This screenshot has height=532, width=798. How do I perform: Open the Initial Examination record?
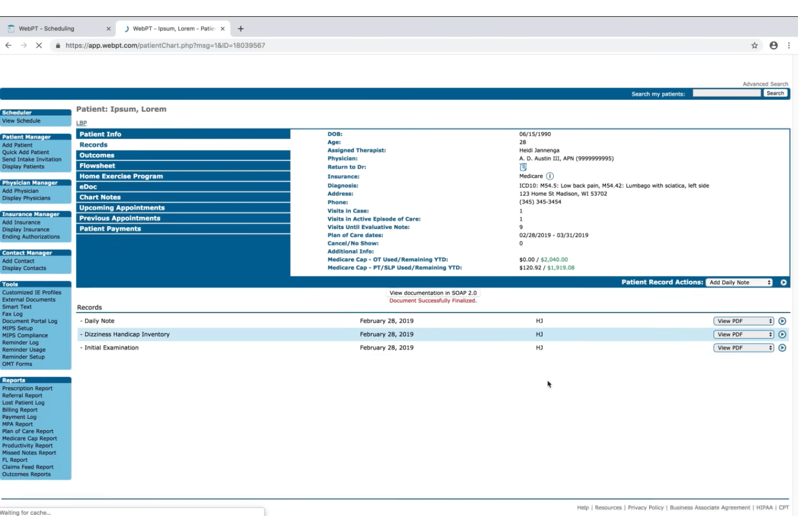point(111,348)
